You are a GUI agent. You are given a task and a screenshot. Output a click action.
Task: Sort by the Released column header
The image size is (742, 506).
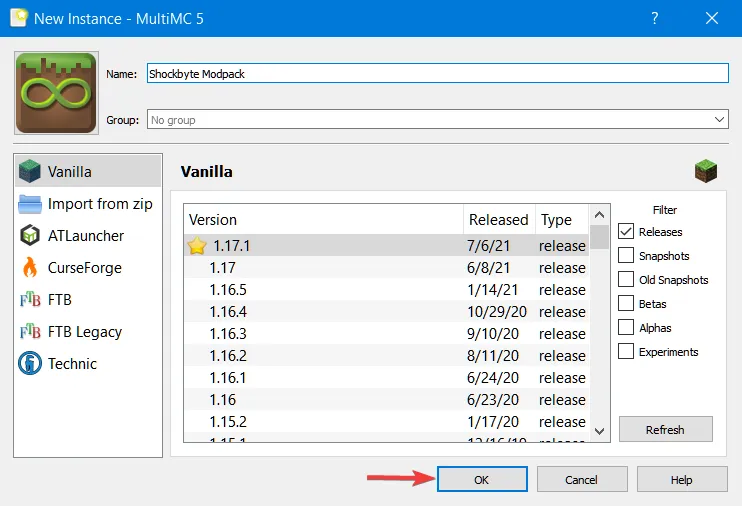pyautogui.click(x=499, y=220)
